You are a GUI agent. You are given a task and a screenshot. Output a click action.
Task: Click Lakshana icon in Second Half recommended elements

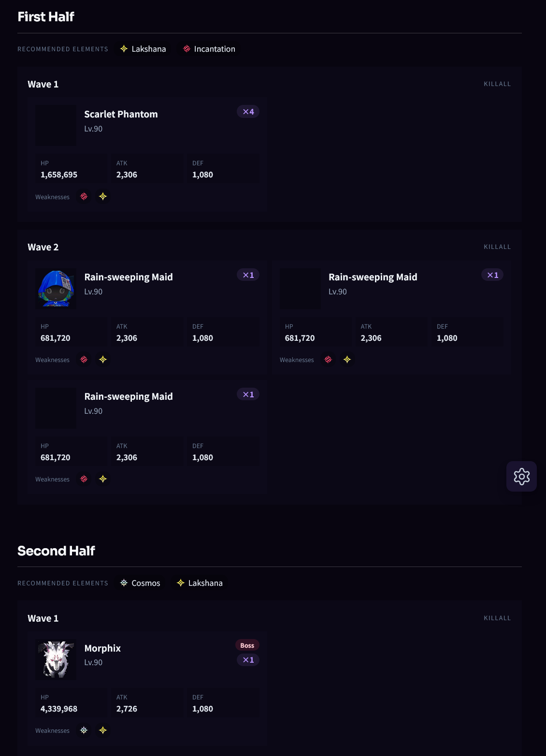(181, 583)
